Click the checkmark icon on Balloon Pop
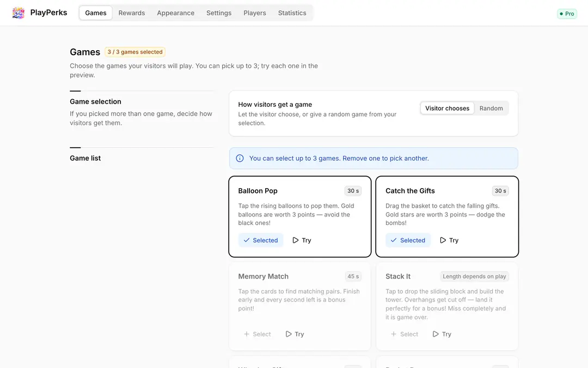This screenshot has width=588, height=368. point(247,240)
